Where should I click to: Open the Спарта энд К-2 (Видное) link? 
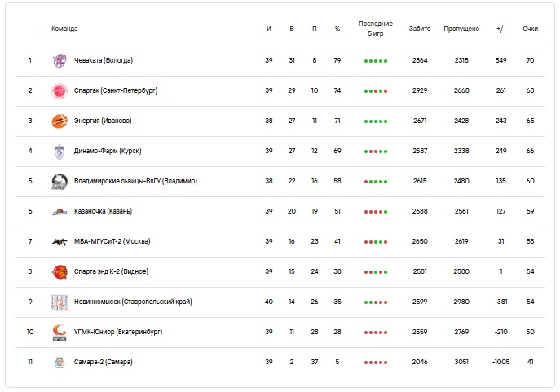tap(111, 271)
